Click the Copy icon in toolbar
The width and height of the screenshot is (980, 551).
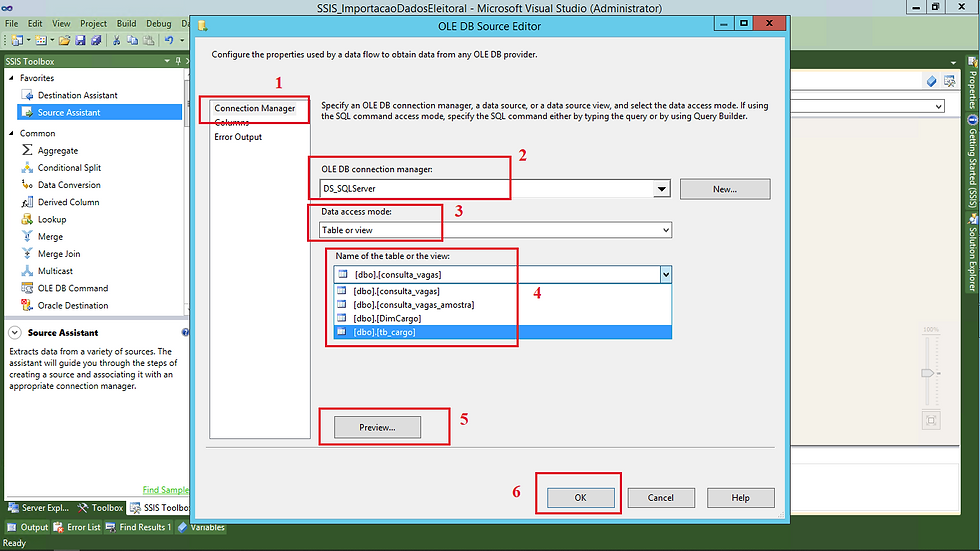pos(132,41)
